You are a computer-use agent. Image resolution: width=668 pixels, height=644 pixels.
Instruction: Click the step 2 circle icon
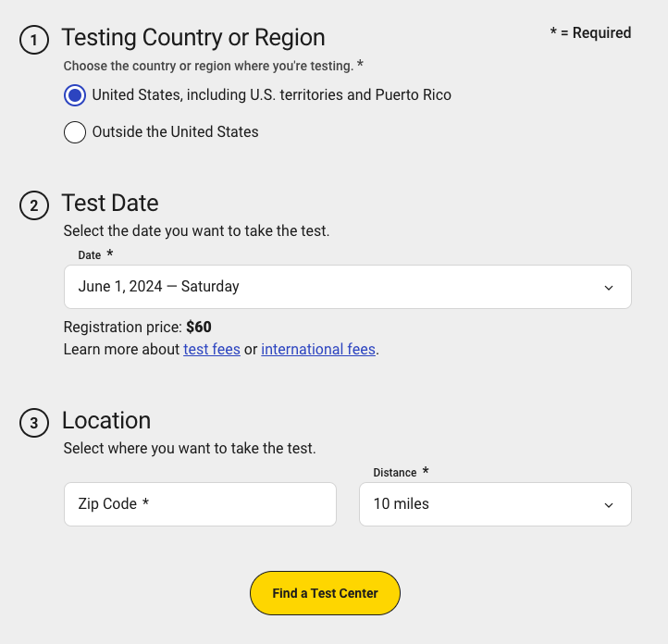pyautogui.click(x=34, y=205)
